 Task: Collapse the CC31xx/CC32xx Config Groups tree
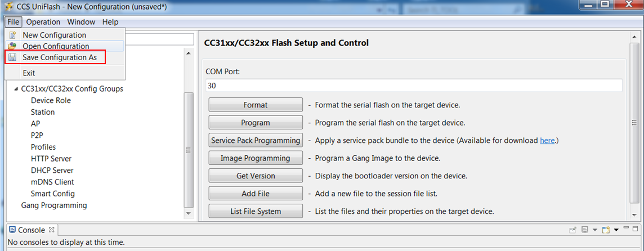16,89
